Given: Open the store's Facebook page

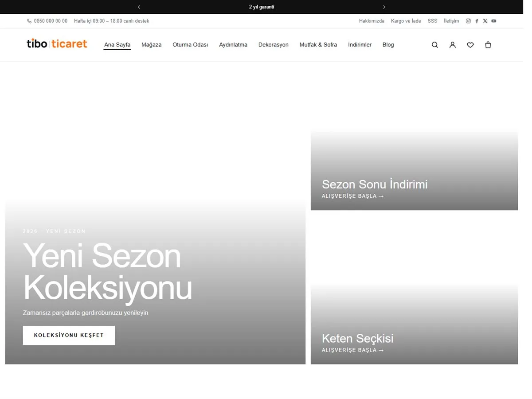Looking at the screenshot, I should pos(477,21).
